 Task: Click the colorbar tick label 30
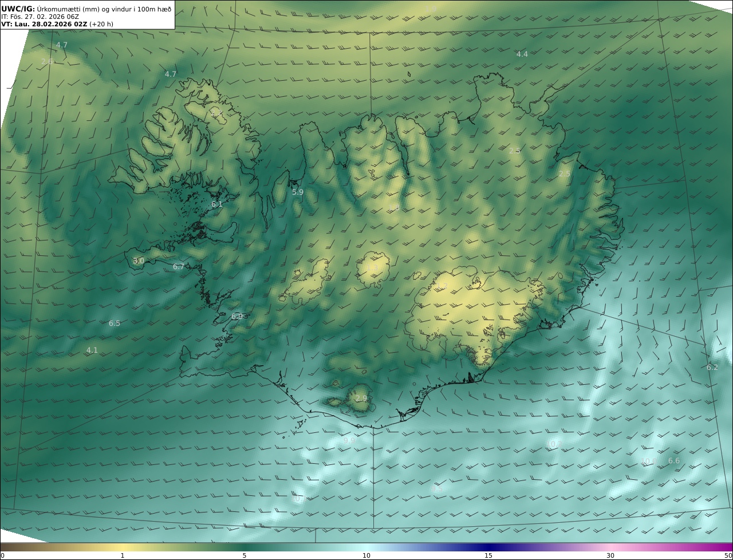tap(610, 555)
